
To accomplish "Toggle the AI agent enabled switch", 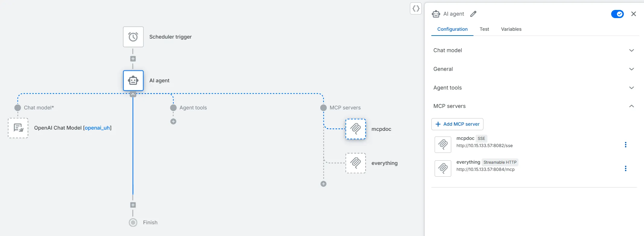I will coord(617,14).
